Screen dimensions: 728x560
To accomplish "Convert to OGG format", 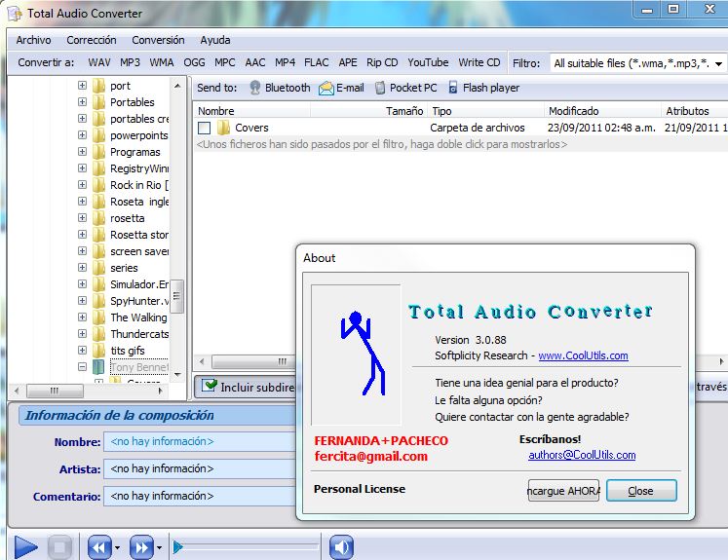I will tap(194, 62).
